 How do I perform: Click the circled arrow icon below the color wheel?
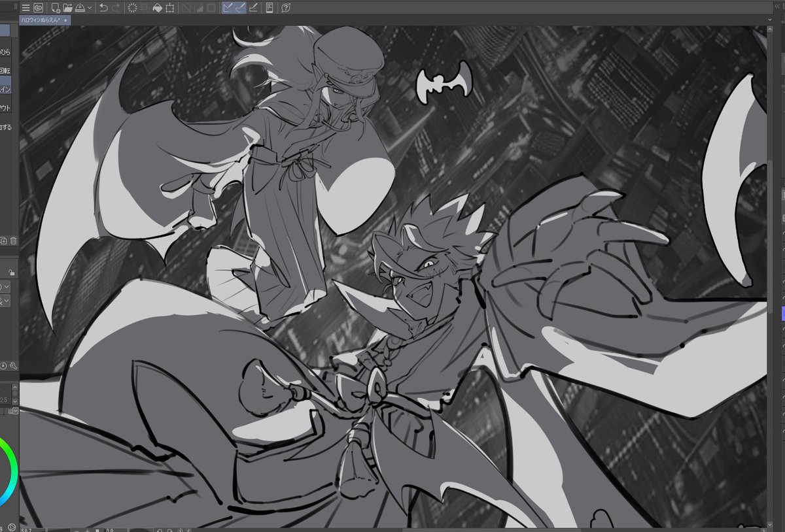(13, 527)
